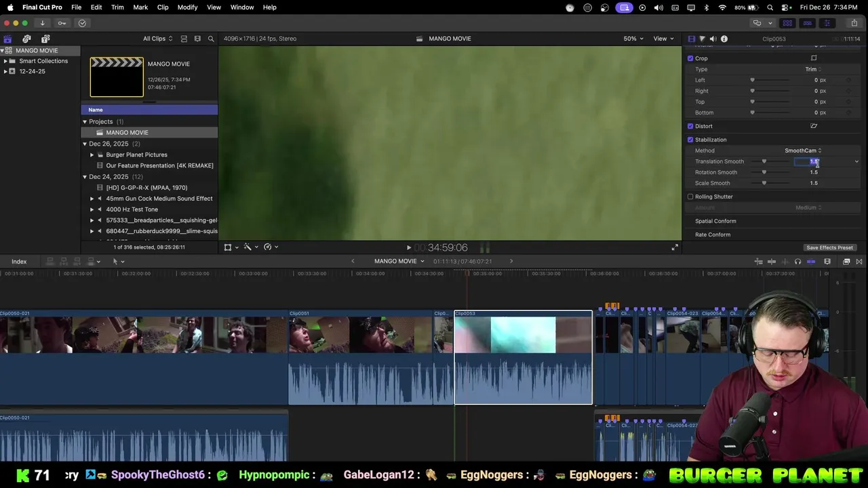Click the Share export button
The width and height of the screenshot is (868, 488).
pos(854,23)
